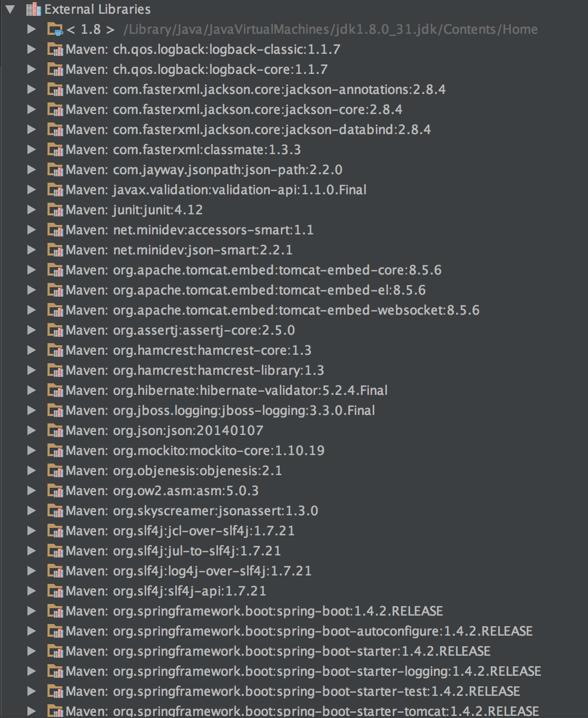Click the library icon for logback-classic:1.1.7
588x718 pixels.
tap(55, 50)
